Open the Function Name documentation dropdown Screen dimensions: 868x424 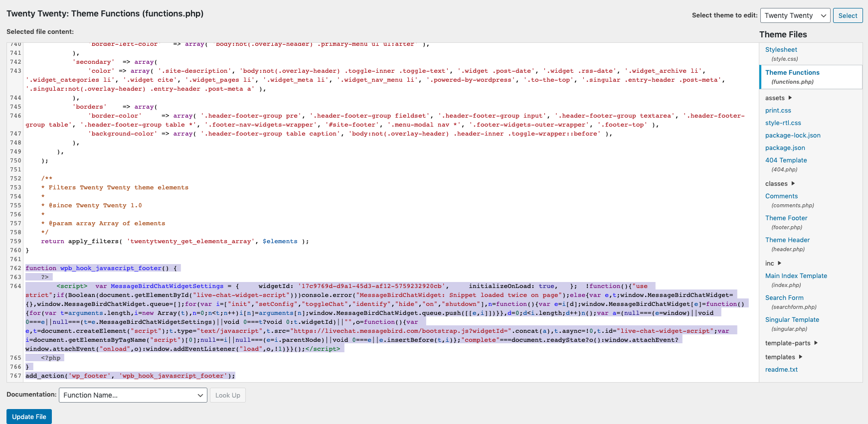click(x=133, y=395)
